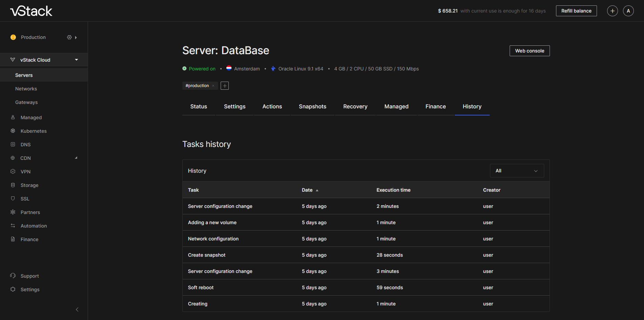Click the Settings gear icon in sidebar
This screenshot has width=644, height=320.
[x=13, y=289]
